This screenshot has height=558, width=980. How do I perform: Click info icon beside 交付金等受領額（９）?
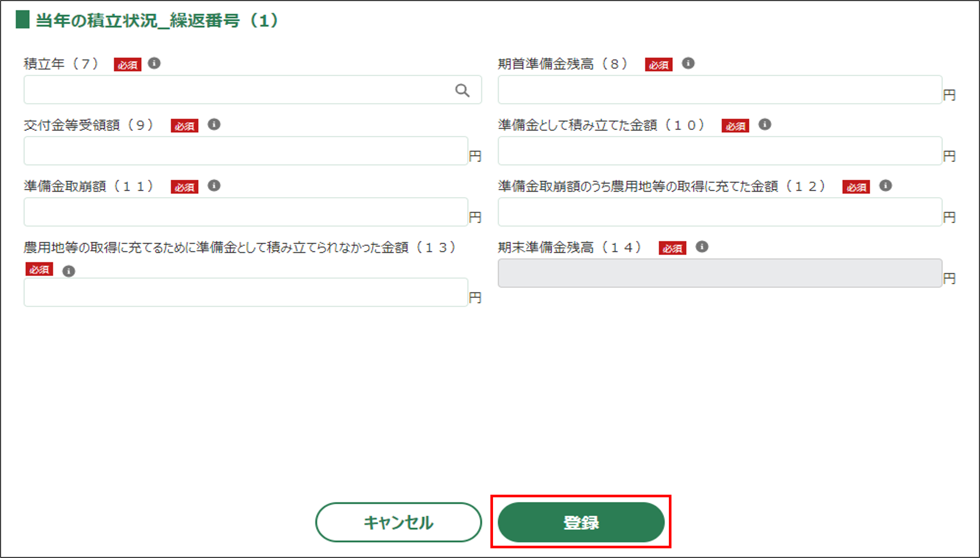[214, 125]
